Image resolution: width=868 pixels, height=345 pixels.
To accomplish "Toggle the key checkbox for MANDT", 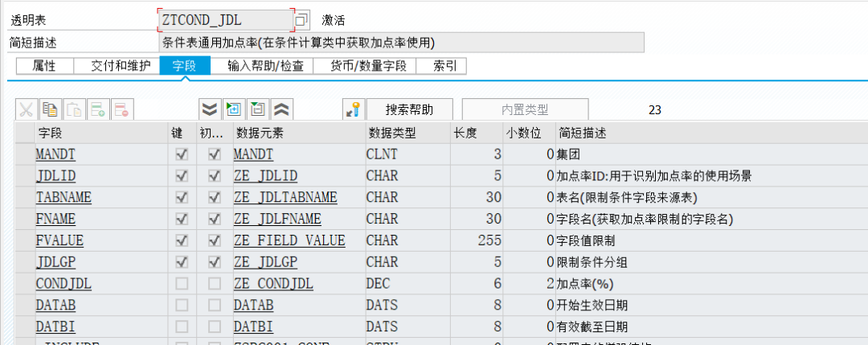I will [181, 154].
